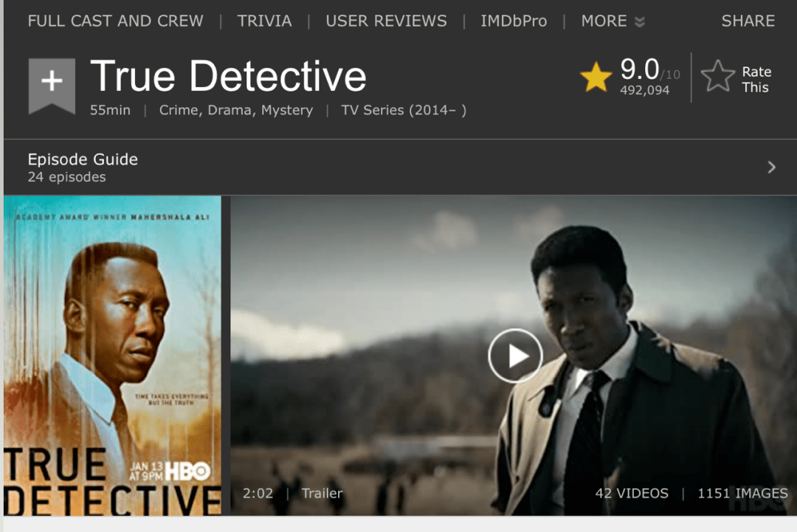
Task: Click the empty Rate This star
Action: (718, 76)
